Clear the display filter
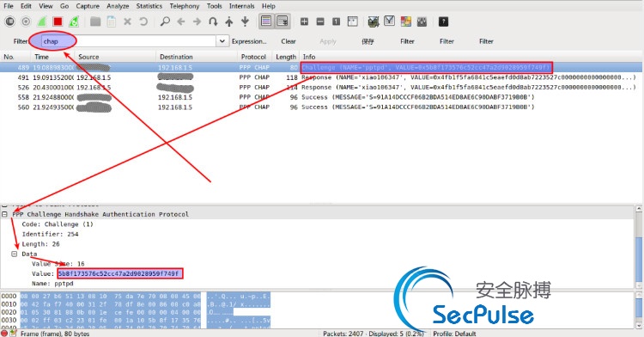644x337 pixels. tap(289, 41)
